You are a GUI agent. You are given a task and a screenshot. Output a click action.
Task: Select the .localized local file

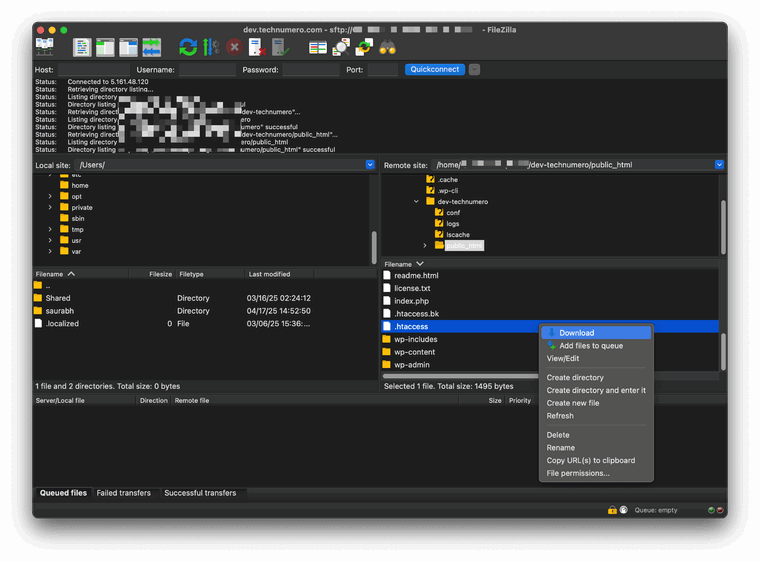coord(62,323)
